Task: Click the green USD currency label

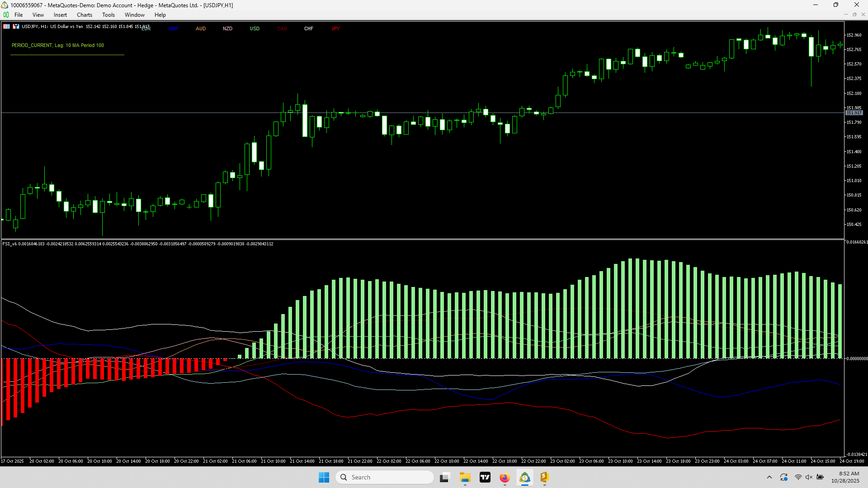Action: (x=255, y=28)
